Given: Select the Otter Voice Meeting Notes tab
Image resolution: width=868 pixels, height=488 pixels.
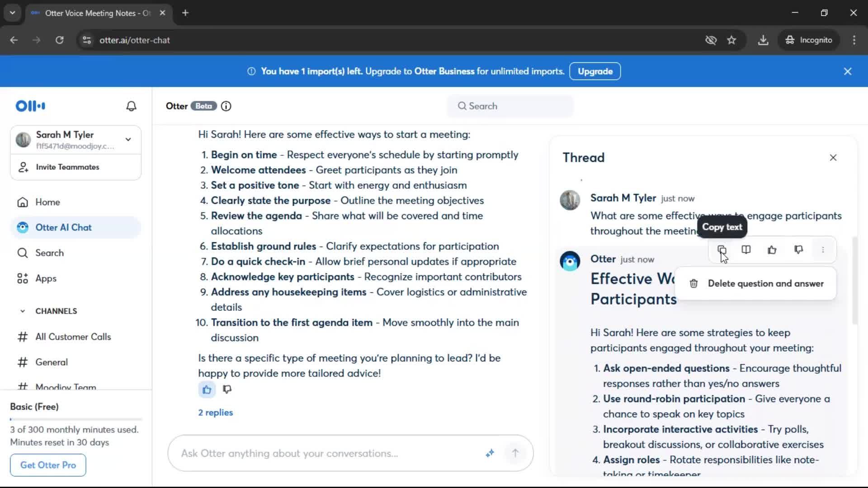Looking at the screenshot, I should [x=98, y=13].
